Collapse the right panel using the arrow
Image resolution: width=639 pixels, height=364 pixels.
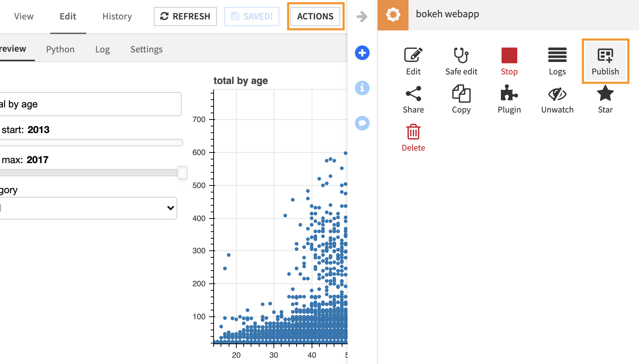[x=362, y=16]
